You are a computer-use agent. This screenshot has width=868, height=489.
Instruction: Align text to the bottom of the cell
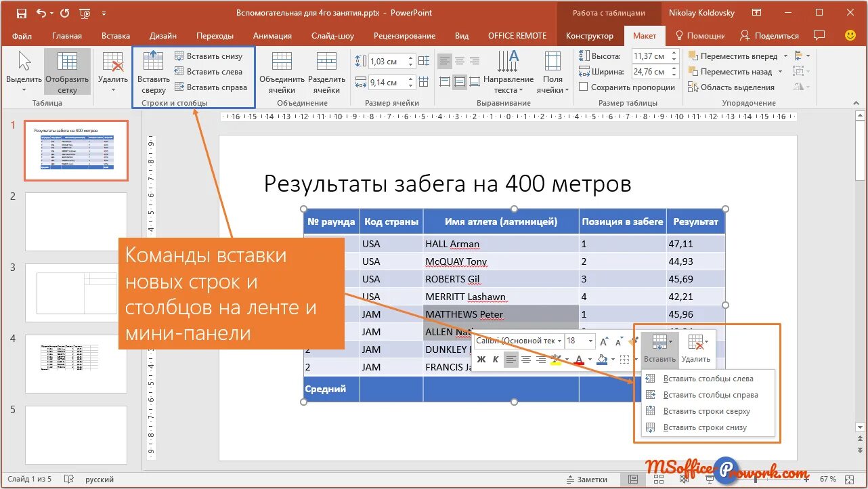pyautogui.click(x=474, y=82)
